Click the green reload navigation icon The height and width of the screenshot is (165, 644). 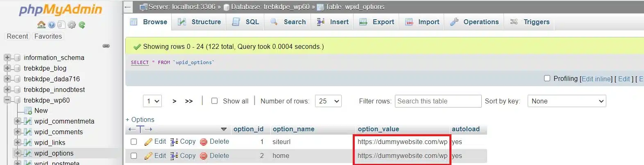[x=82, y=25]
